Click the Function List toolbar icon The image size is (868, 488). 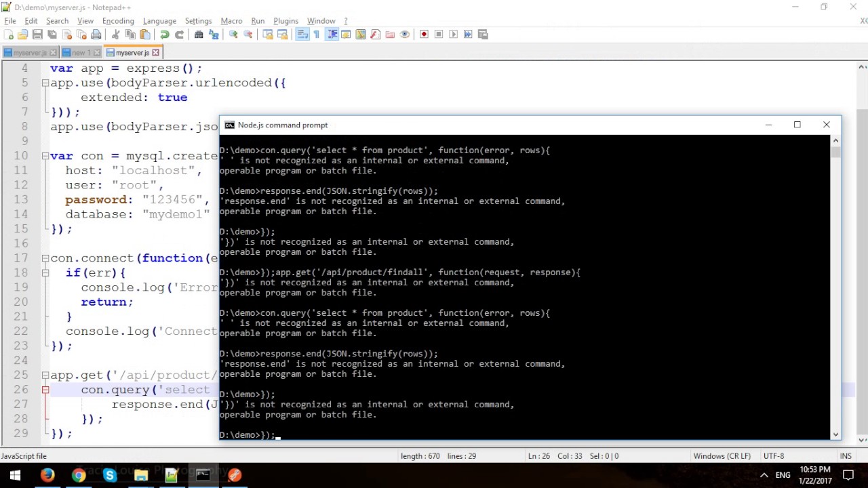pos(375,34)
